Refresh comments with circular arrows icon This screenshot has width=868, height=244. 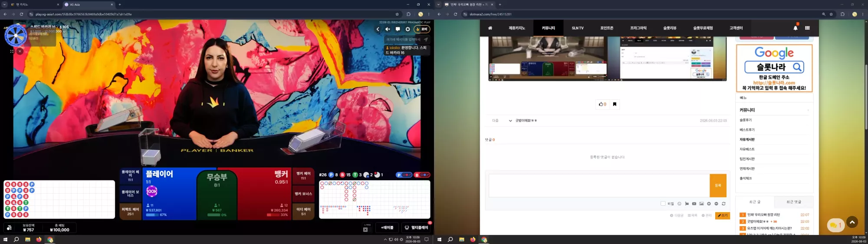[723, 203]
